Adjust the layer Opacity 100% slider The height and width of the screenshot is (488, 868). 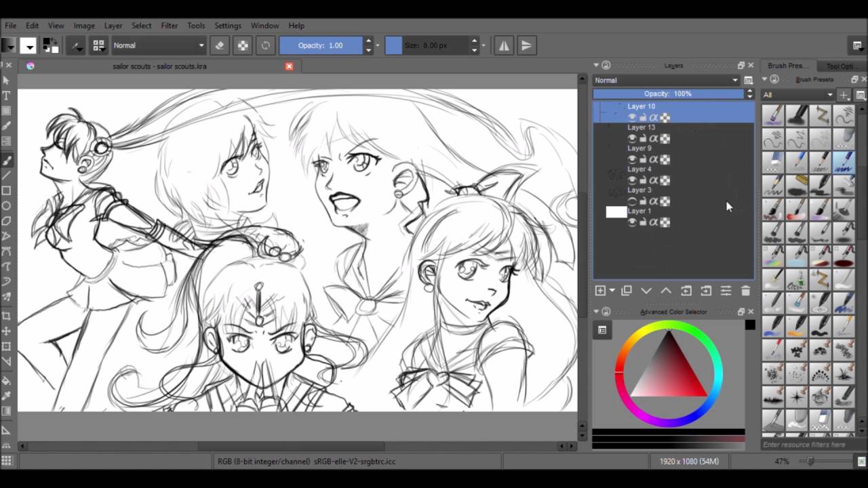click(x=668, y=94)
